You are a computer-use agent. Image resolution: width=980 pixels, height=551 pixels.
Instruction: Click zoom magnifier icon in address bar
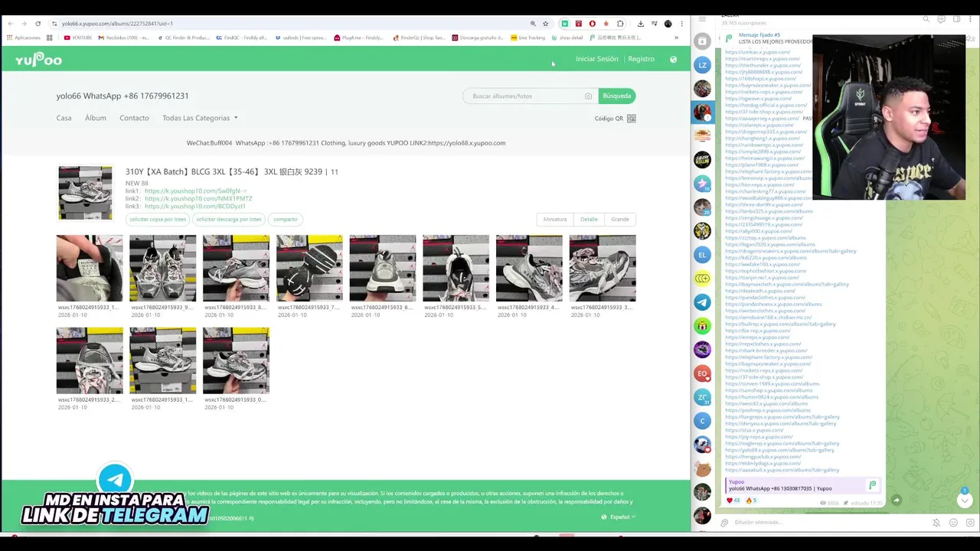tap(533, 24)
